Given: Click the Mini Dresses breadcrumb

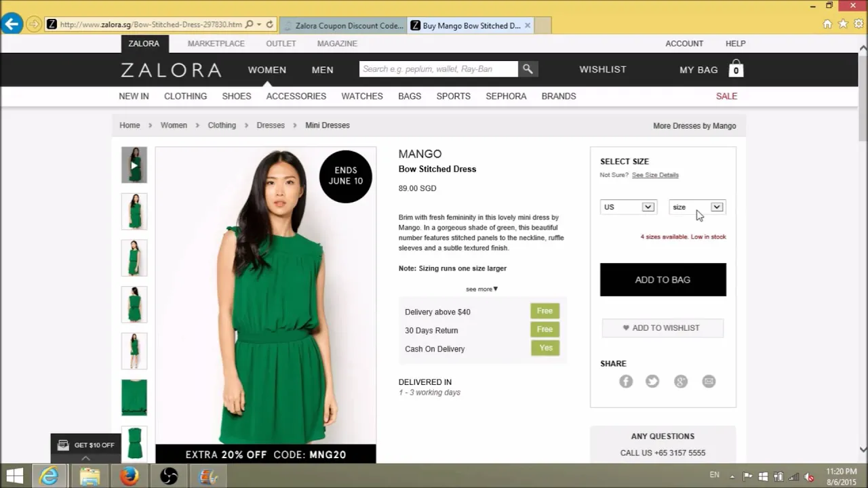Looking at the screenshot, I should [328, 125].
